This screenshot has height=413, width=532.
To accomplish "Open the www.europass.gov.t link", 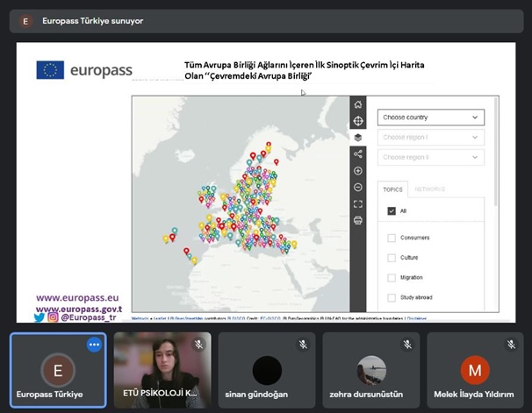I will tap(79, 309).
